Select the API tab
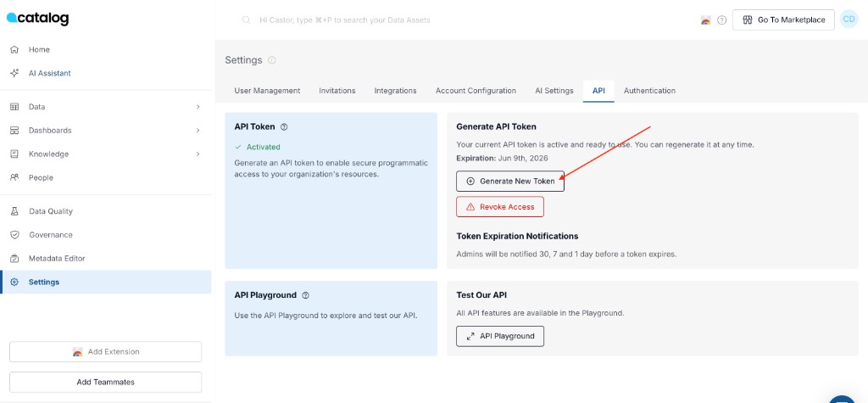Viewport: 868px width, 403px height. (x=598, y=91)
